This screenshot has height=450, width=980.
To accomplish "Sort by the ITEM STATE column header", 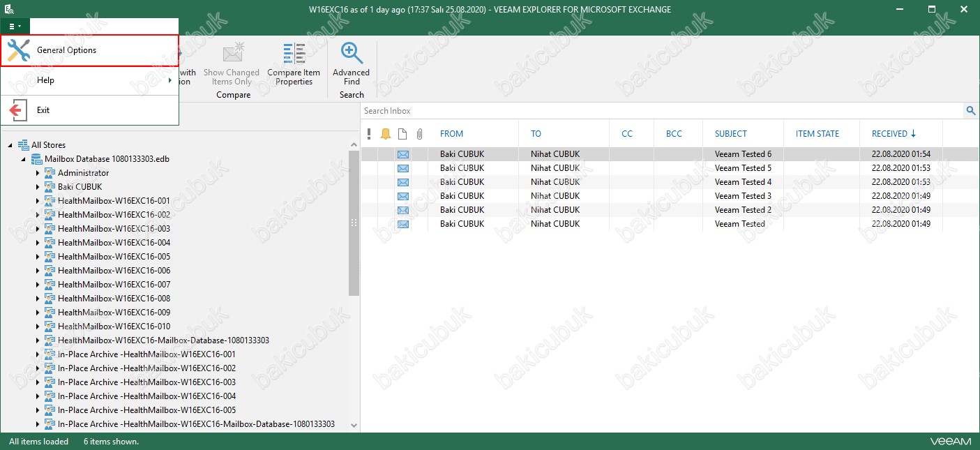I will pyautogui.click(x=817, y=134).
